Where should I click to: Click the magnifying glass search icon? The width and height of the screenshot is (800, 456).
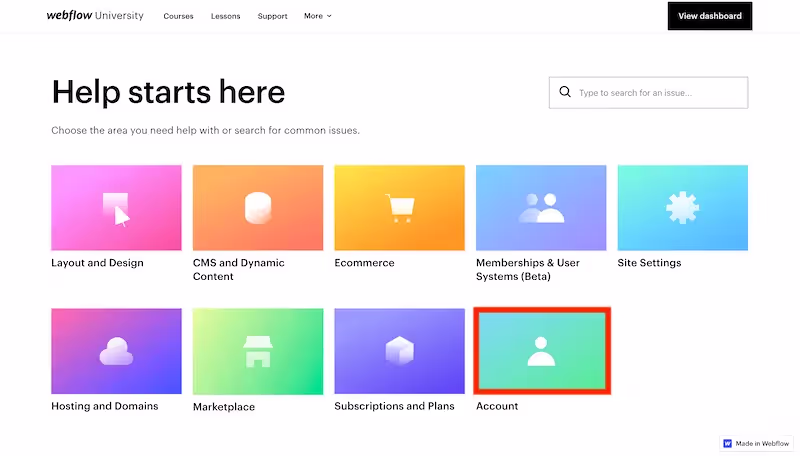tap(565, 92)
